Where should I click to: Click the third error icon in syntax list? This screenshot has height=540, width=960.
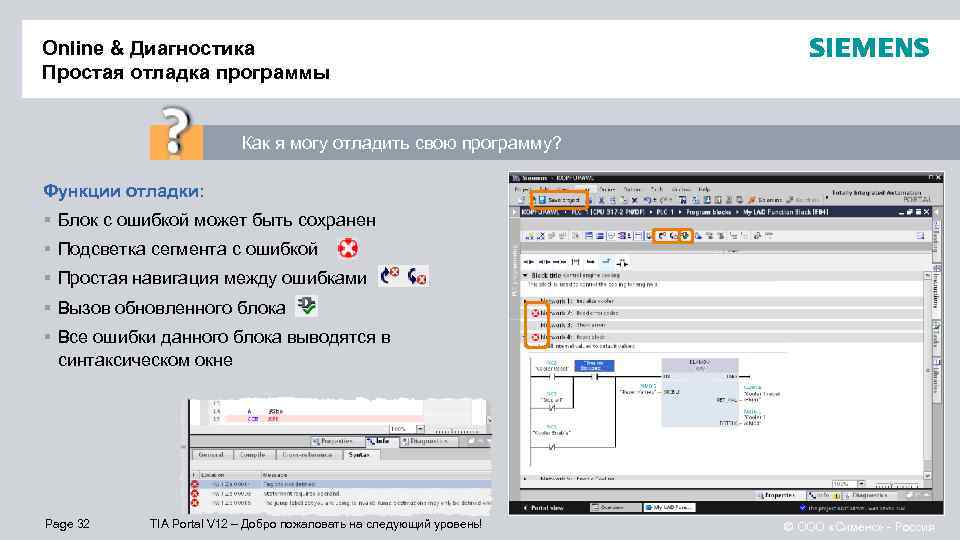click(195, 502)
